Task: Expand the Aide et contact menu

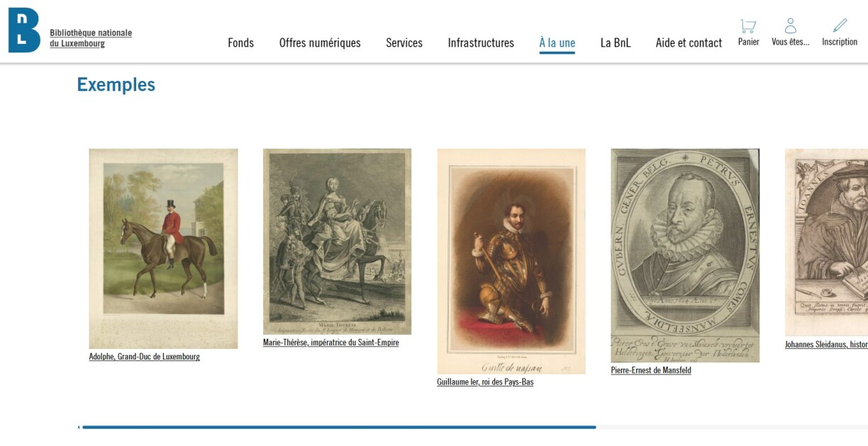Action: pyautogui.click(x=689, y=43)
